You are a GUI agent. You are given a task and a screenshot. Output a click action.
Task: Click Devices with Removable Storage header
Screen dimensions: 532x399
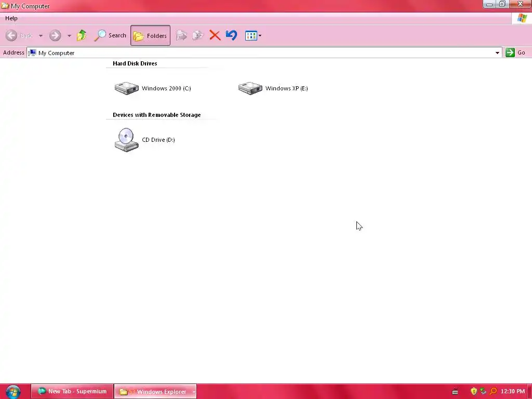157,115
